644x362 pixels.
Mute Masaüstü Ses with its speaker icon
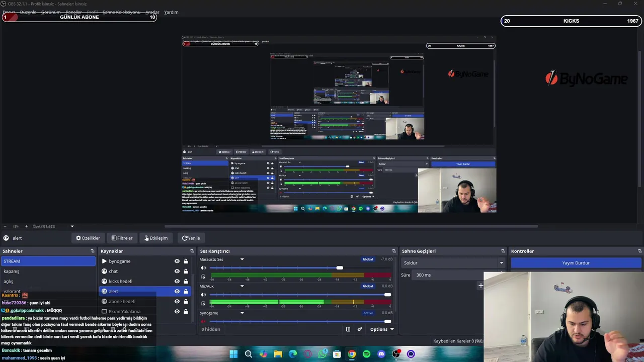(x=203, y=268)
